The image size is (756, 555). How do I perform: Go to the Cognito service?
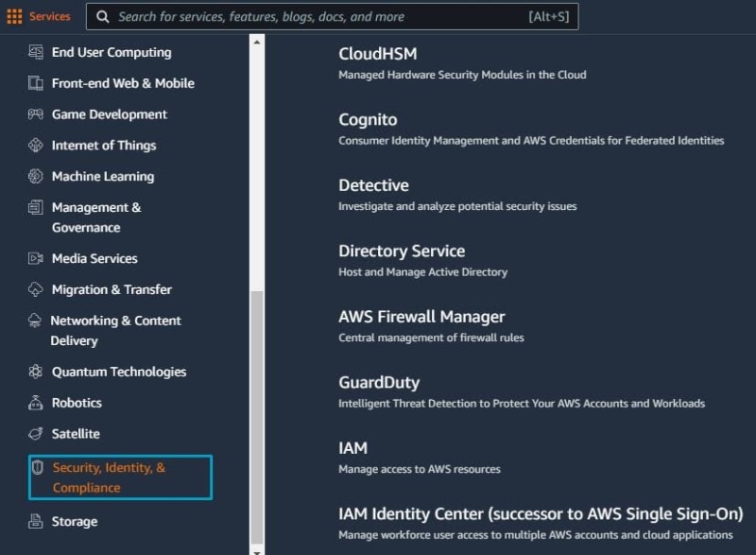pyautogui.click(x=368, y=119)
